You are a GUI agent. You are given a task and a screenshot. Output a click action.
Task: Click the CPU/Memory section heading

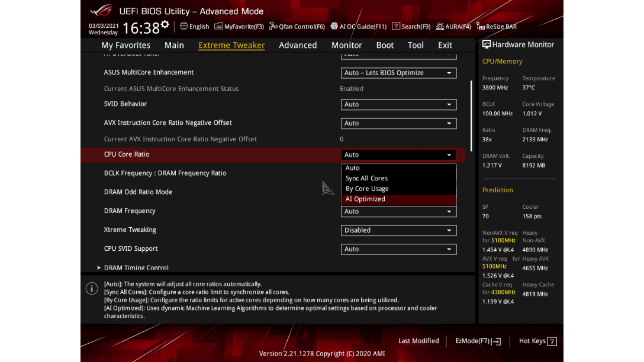tap(503, 62)
